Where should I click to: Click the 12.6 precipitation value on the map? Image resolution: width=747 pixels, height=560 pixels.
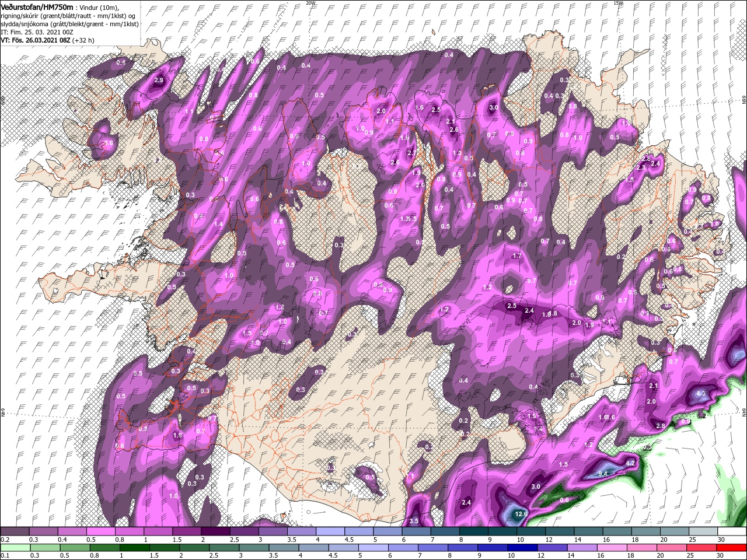tap(521, 514)
